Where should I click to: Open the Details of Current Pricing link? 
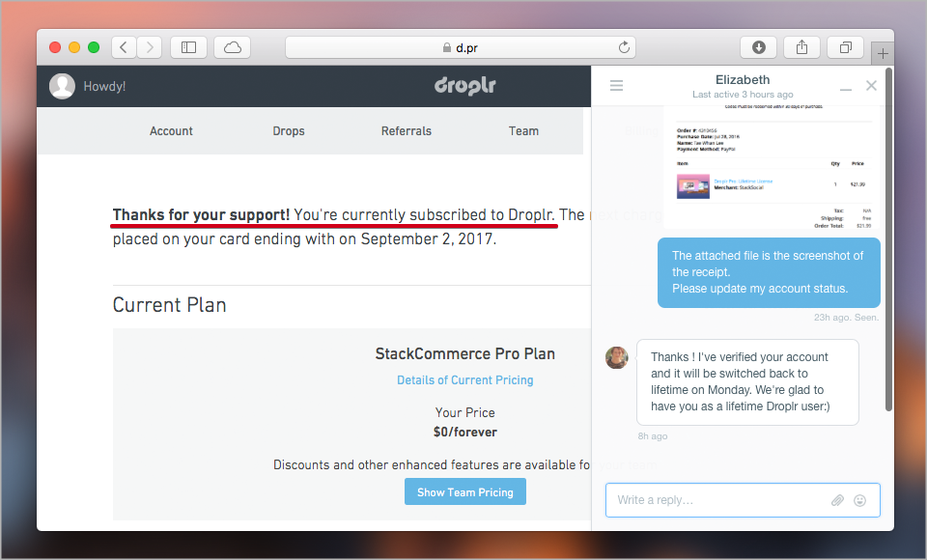(465, 379)
